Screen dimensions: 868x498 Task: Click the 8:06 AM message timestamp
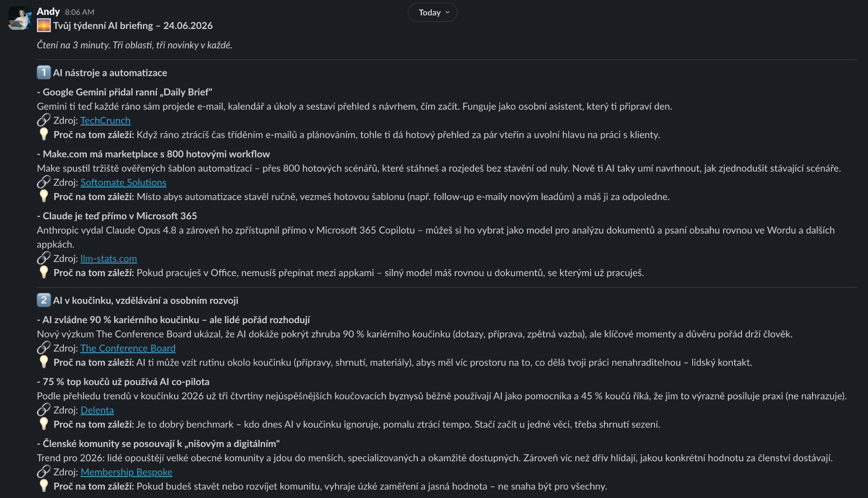coord(80,12)
